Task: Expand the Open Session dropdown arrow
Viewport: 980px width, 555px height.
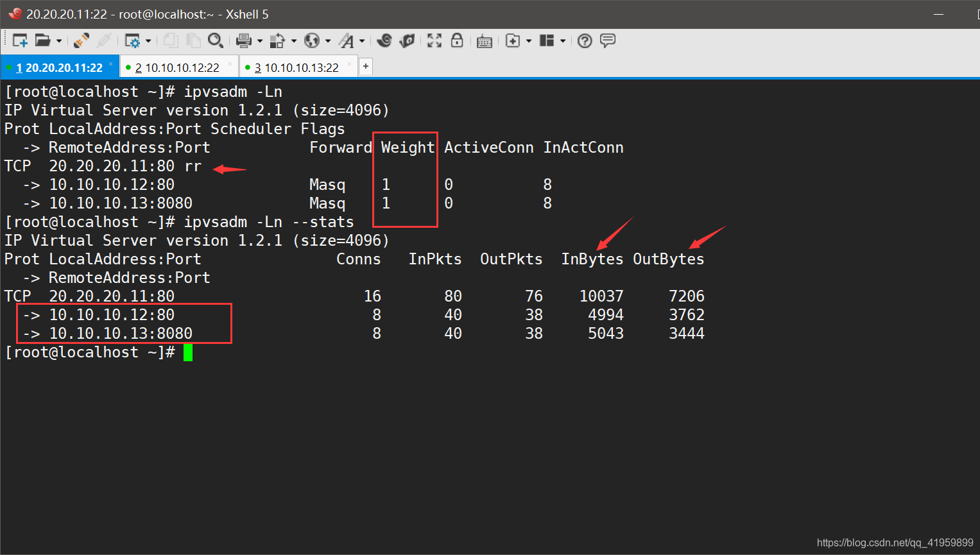Action: (x=59, y=41)
